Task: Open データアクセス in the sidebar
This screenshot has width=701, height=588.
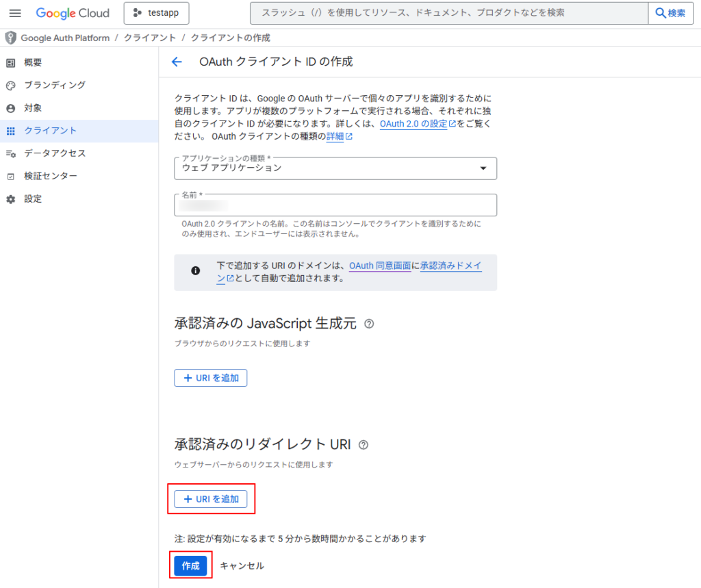Action: tap(55, 153)
